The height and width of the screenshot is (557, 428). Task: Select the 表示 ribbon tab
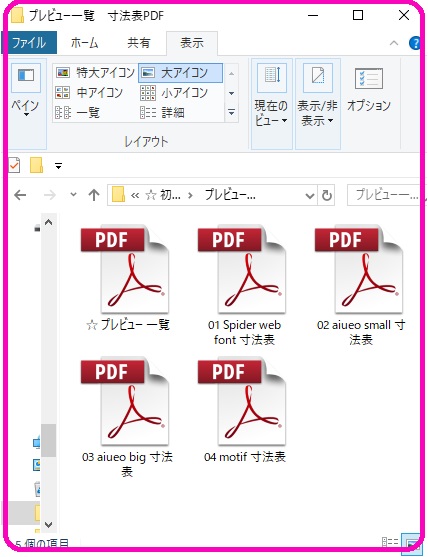(192, 43)
